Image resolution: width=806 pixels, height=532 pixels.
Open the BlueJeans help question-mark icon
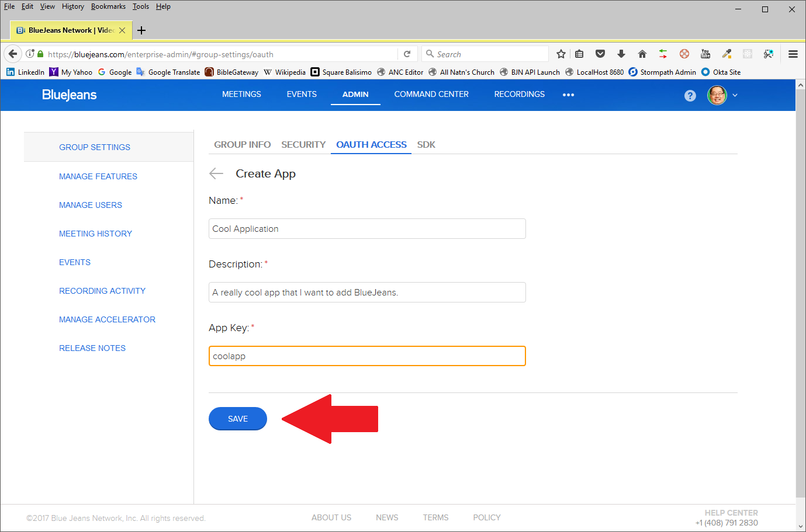(x=690, y=95)
